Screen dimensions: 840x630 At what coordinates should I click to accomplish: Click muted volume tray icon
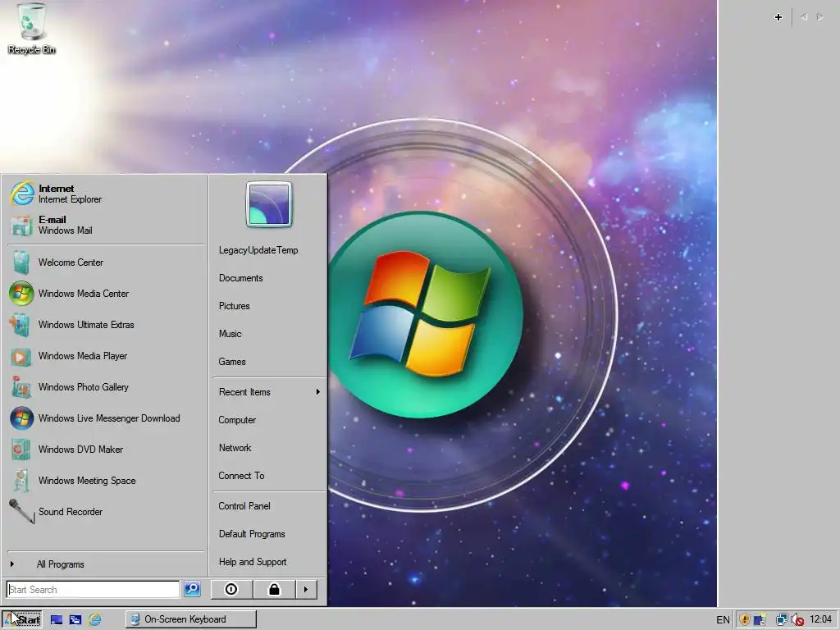[797, 620]
